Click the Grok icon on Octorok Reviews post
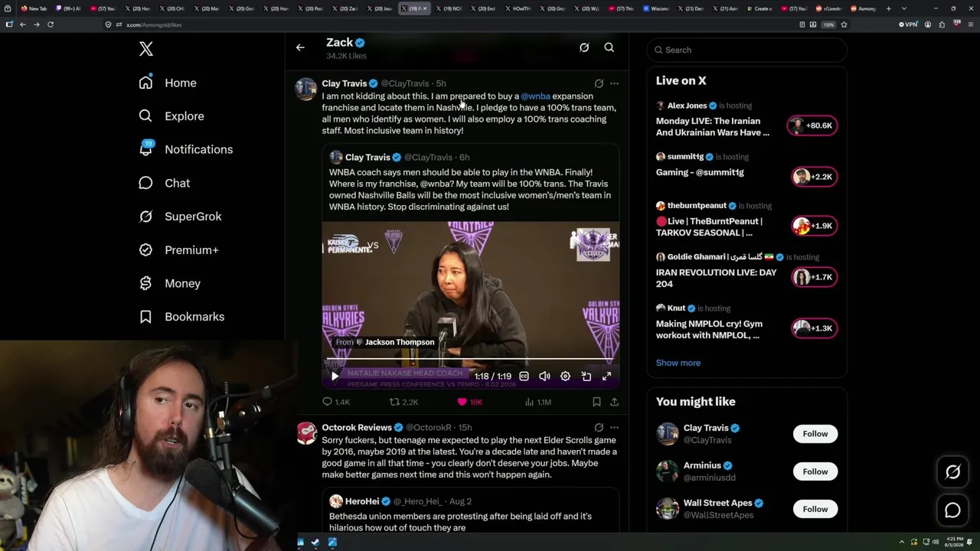 [599, 428]
